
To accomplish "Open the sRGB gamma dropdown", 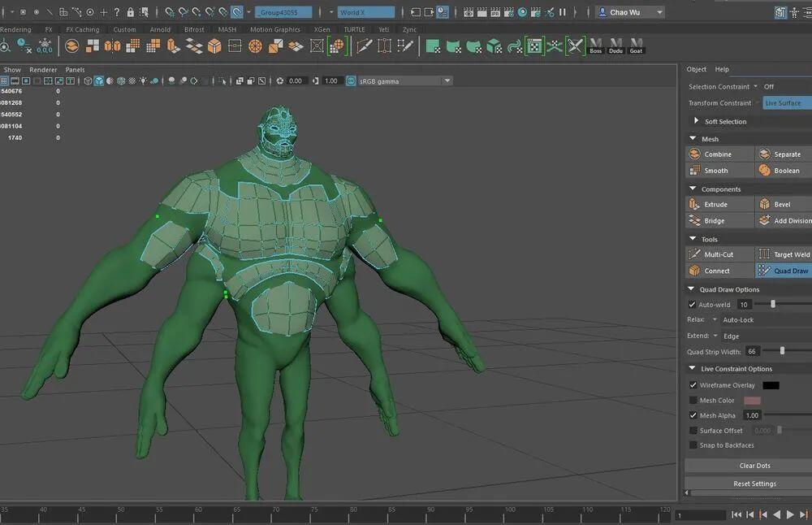I will pos(447,80).
